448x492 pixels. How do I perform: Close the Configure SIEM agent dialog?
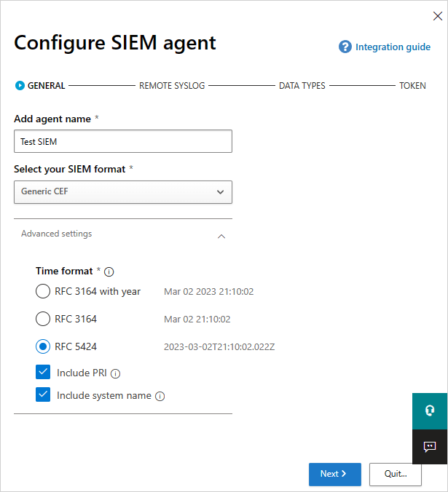[437, 16]
